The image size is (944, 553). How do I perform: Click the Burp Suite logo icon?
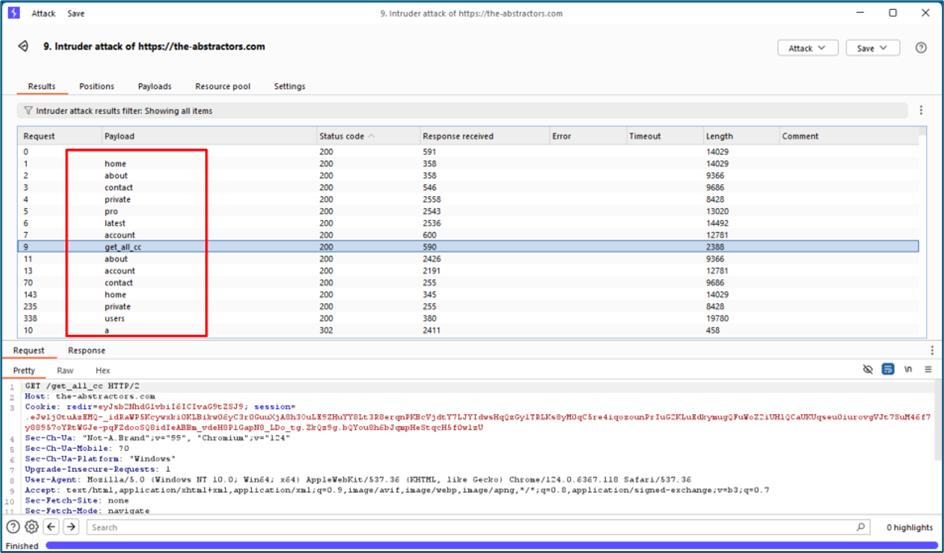click(x=13, y=13)
